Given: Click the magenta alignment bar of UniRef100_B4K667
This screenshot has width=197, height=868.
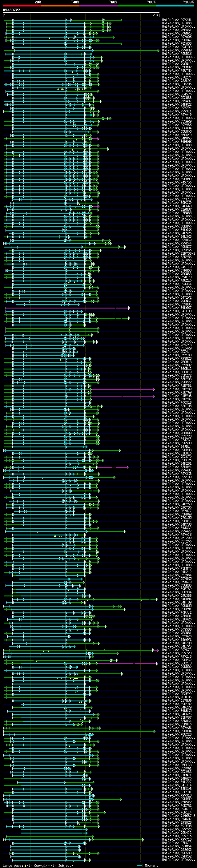Looking at the screenshot, I should (67, 308).
